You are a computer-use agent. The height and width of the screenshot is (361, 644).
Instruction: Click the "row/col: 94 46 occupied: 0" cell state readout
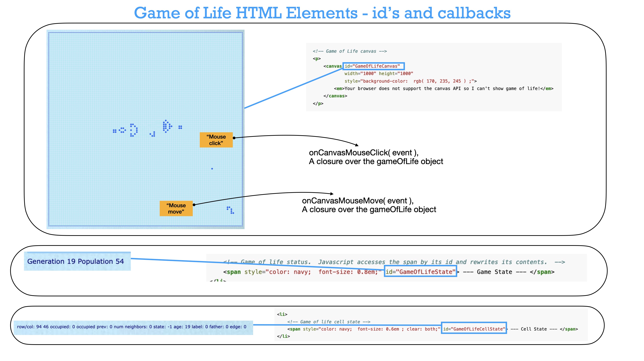tap(132, 327)
